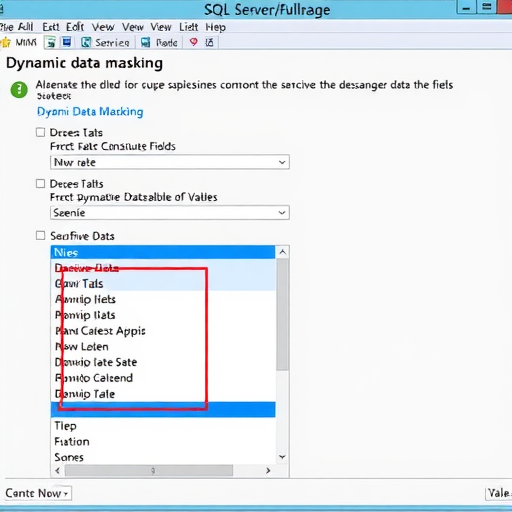Click the red heart toolbar icon

tap(193, 42)
